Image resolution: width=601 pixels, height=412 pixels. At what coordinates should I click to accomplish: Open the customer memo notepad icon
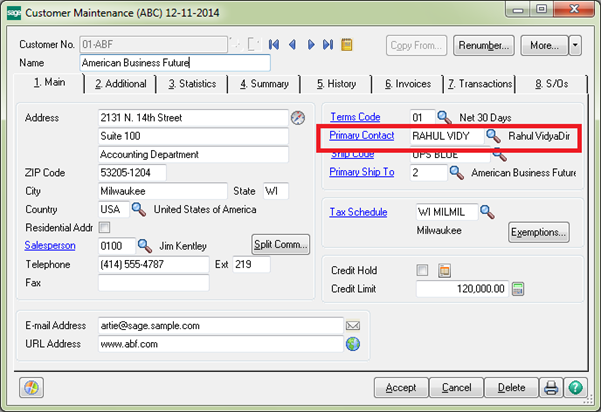pos(347,45)
